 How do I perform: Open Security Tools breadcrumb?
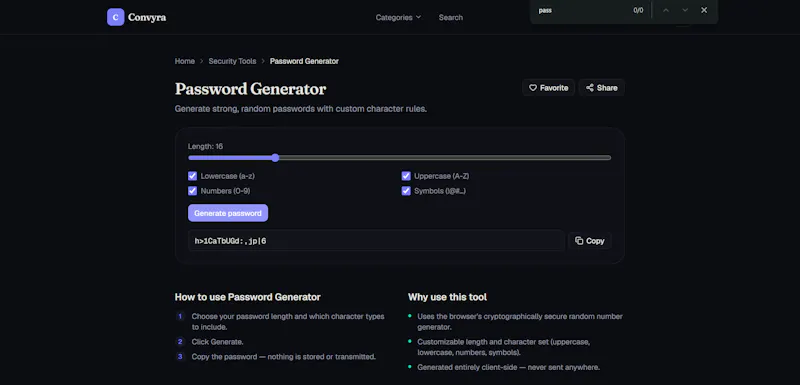pos(232,61)
